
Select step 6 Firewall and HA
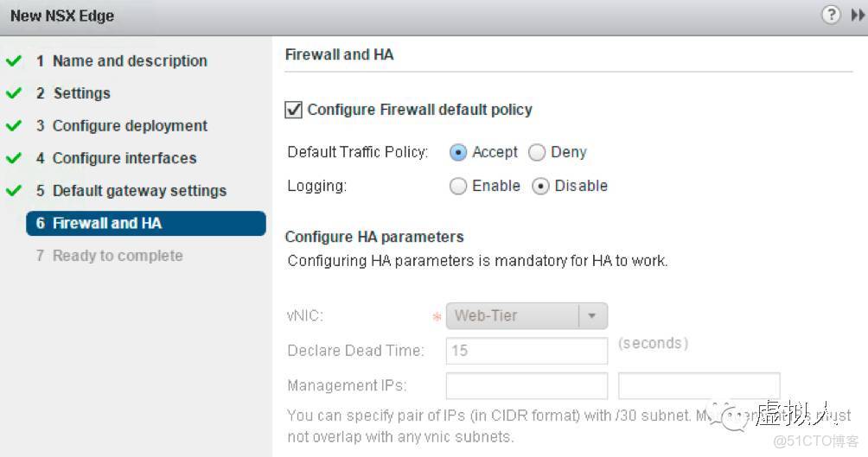click(x=106, y=224)
